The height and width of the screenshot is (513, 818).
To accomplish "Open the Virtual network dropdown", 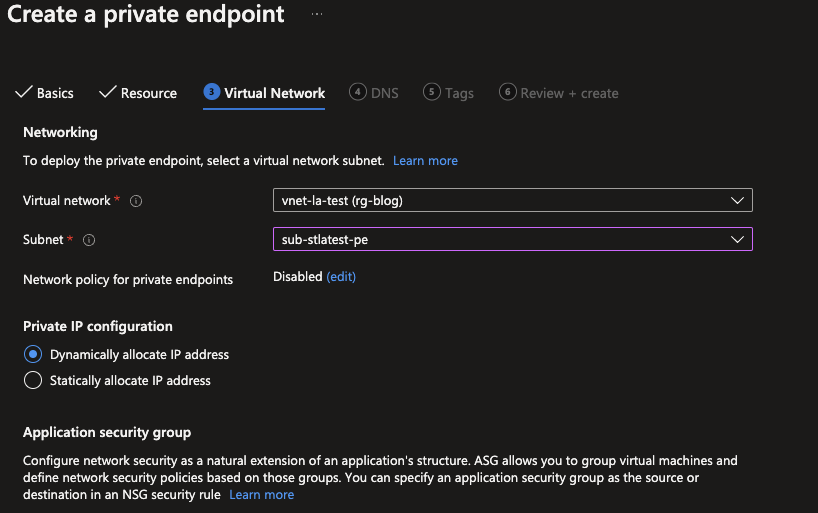I will tap(512, 200).
